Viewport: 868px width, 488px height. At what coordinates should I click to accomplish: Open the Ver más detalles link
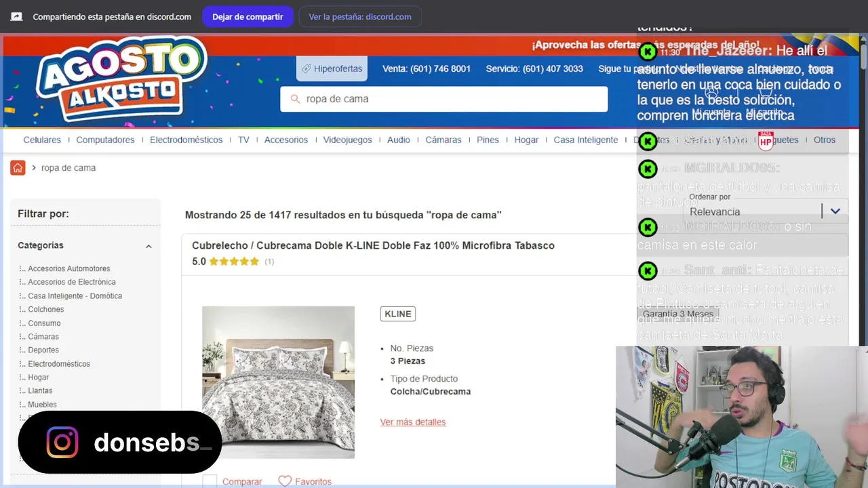coord(413,422)
